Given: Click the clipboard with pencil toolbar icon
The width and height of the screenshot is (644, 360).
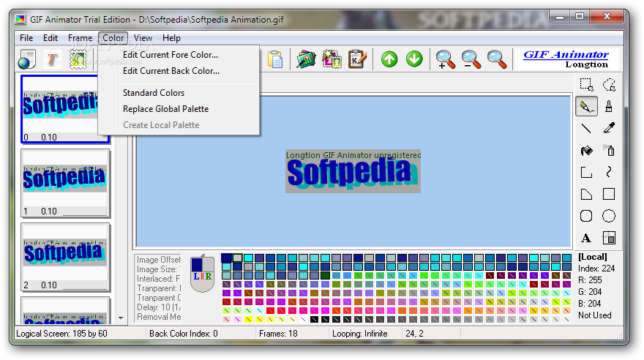Looking at the screenshot, I should [x=357, y=59].
